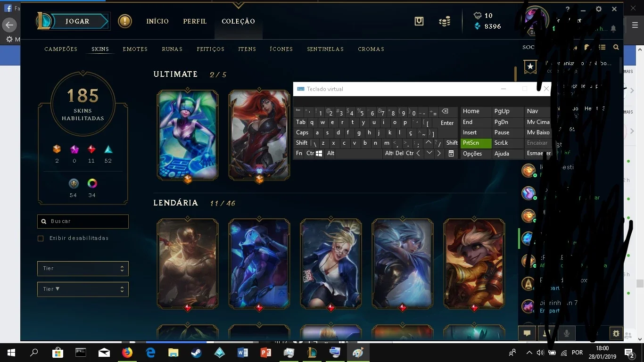This screenshot has height=362, width=644.
Task: Open the first Tier dropdown
Action: 83,269
